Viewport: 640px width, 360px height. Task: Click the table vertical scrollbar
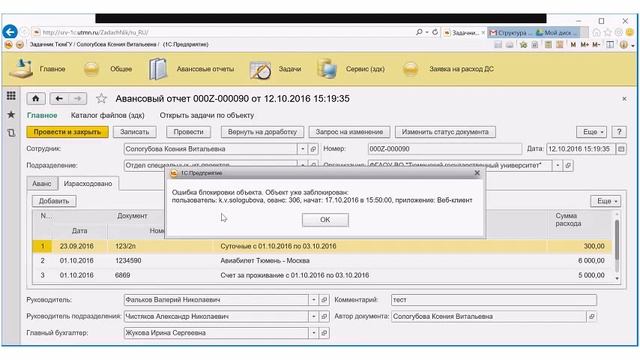617,241
